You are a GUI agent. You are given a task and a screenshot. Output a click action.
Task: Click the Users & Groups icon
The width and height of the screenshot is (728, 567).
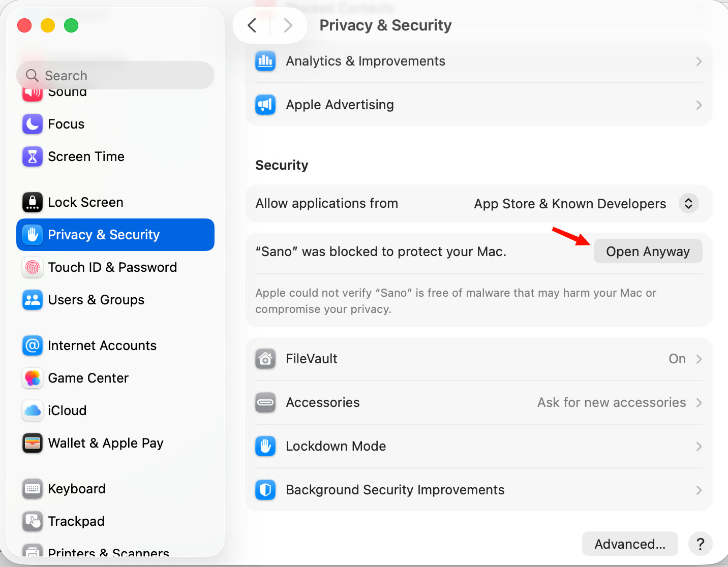point(33,300)
